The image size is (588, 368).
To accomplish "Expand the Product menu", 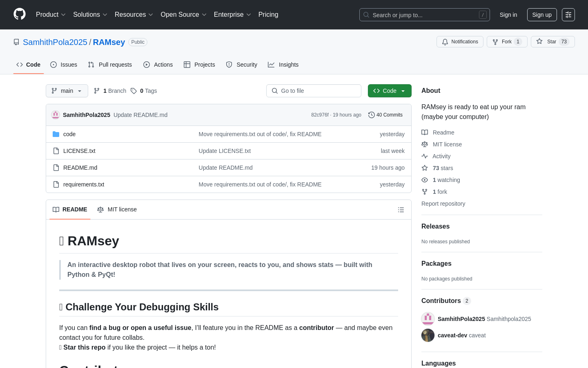I will click(51, 15).
